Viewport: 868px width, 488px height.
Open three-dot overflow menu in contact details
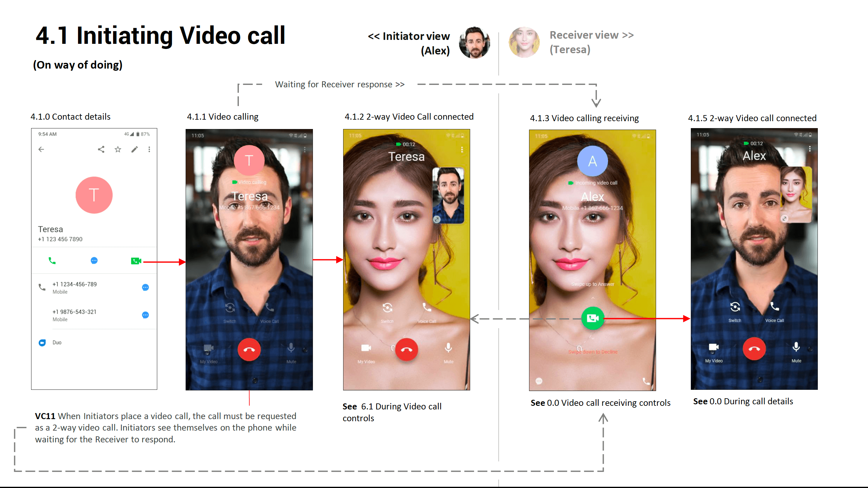[x=149, y=149]
